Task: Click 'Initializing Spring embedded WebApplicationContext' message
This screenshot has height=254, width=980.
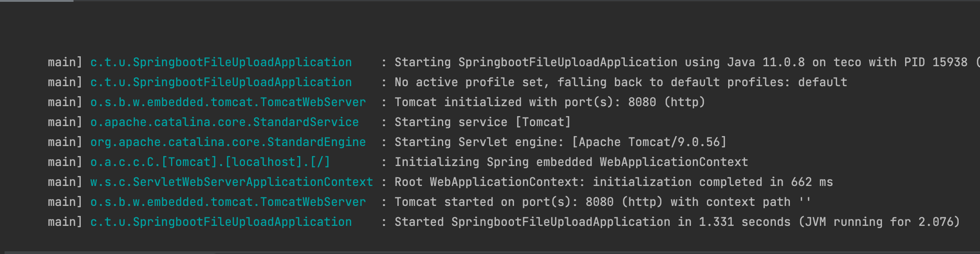Action: click(571, 162)
